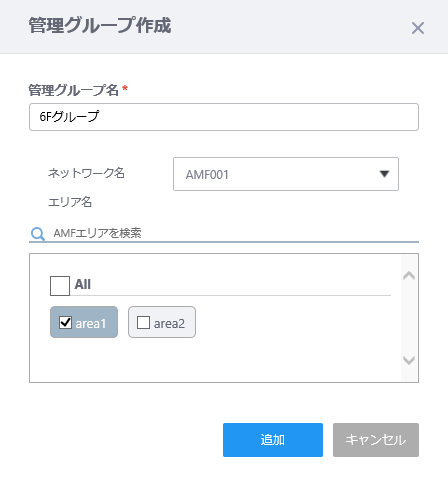Click the area list scrollbar track
Viewport: 448px width, 481px height.
409,318
